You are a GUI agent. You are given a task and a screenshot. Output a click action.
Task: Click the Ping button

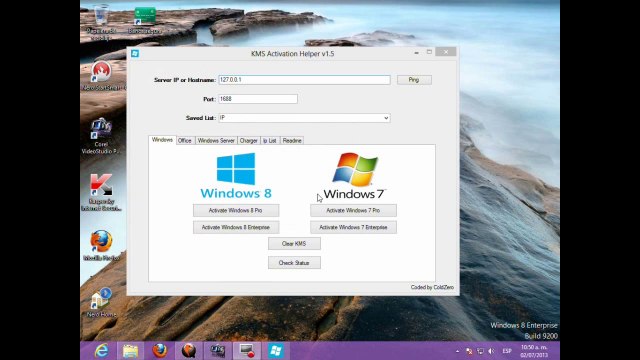tap(414, 80)
